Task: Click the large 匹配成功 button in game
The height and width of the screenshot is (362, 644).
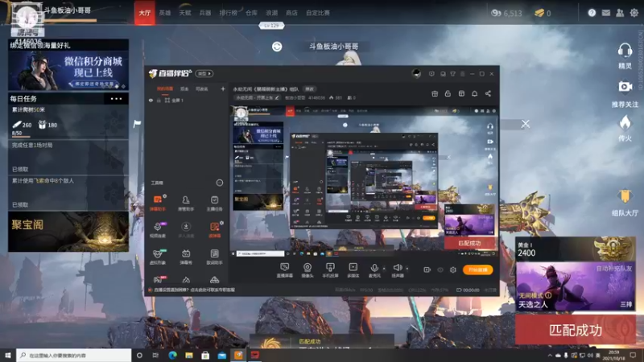Action: point(576,330)
